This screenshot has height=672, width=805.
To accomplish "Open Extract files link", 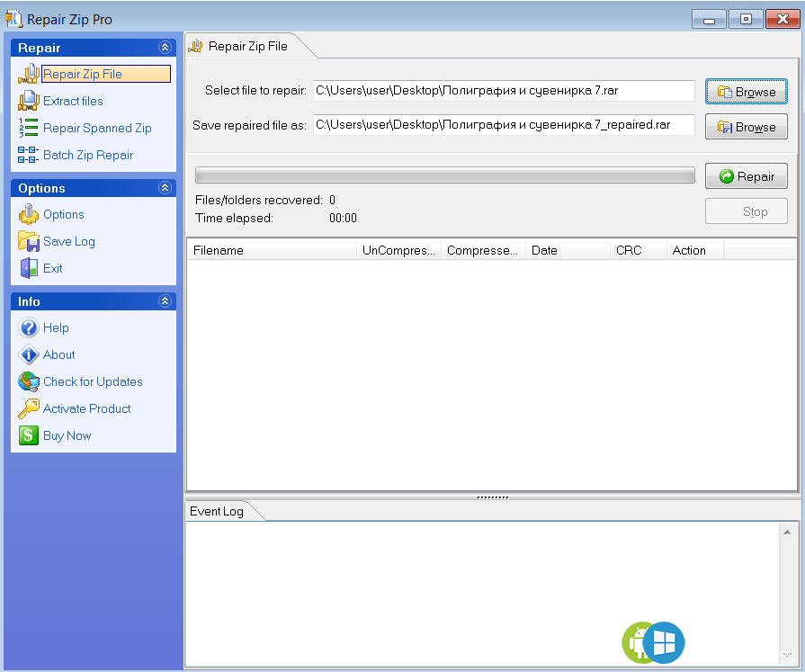I will click(73, 101).
